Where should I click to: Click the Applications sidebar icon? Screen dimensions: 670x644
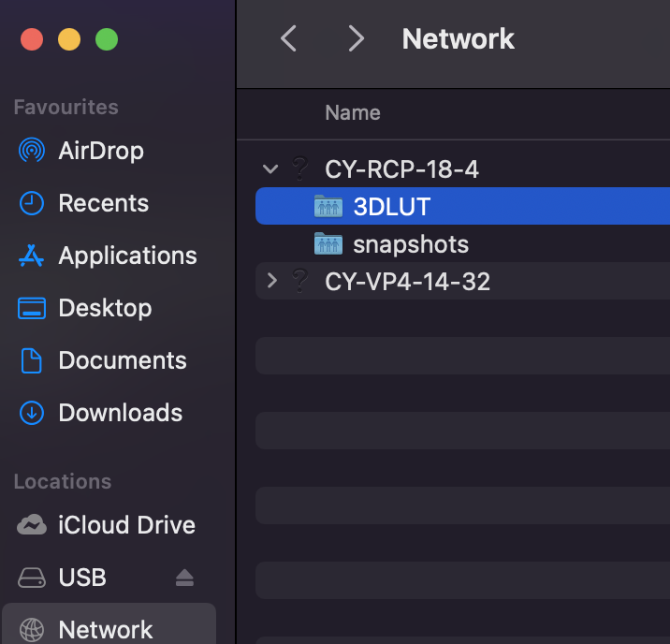click(x=31, y=256)
